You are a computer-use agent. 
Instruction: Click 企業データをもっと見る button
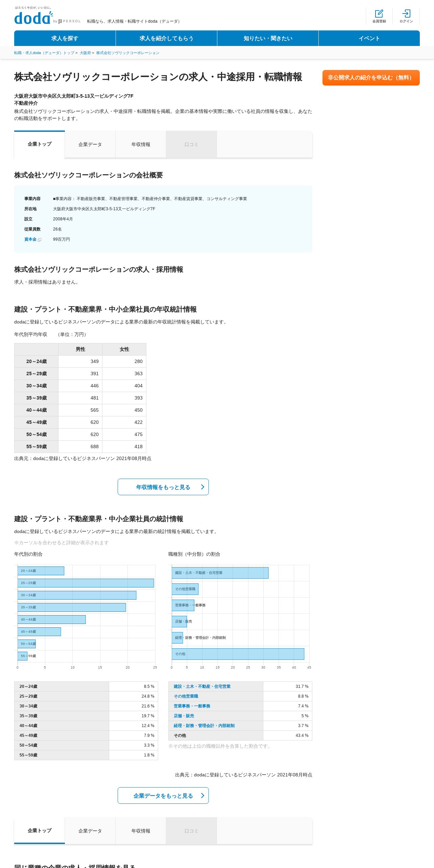[163, 796]
